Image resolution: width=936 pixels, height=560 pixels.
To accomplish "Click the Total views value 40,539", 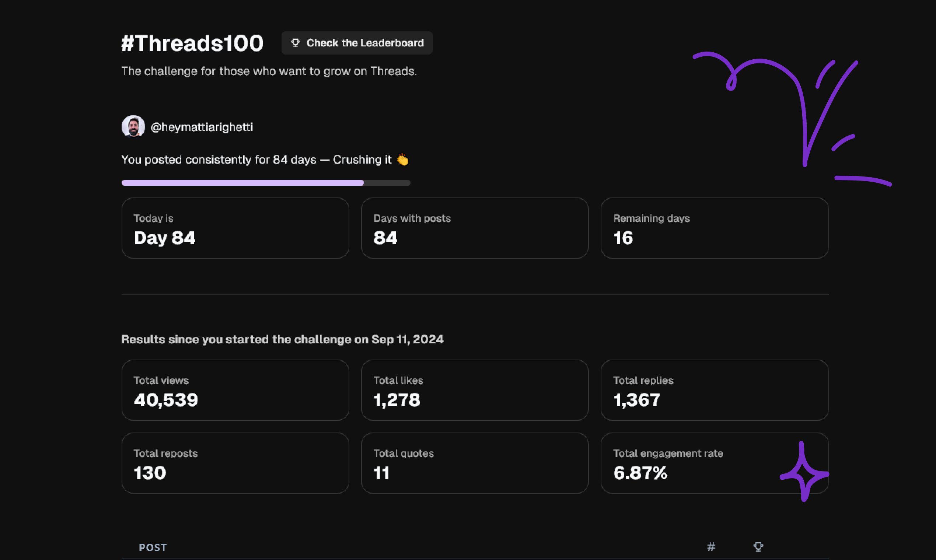I will 166,400.
